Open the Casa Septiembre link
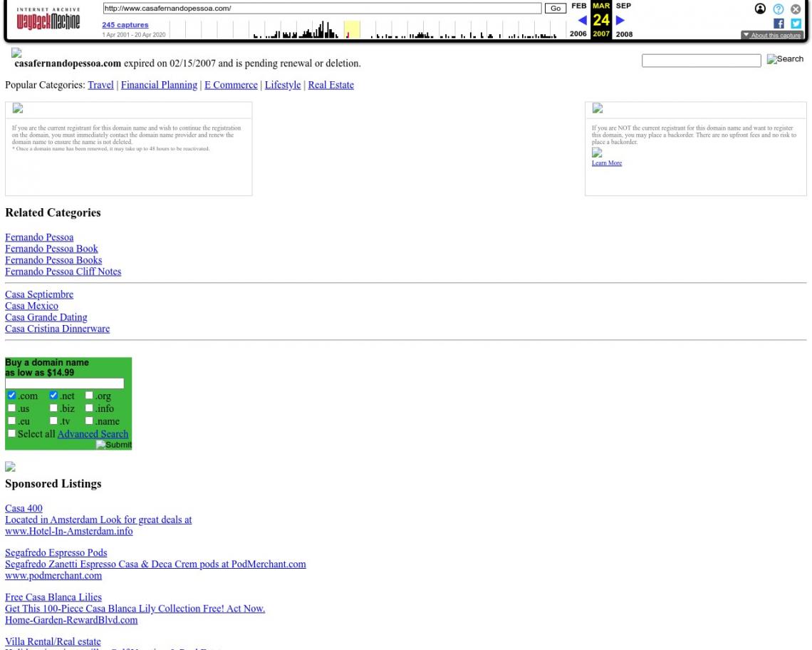Viewport: 812px width, 650px height. [39, 294]
